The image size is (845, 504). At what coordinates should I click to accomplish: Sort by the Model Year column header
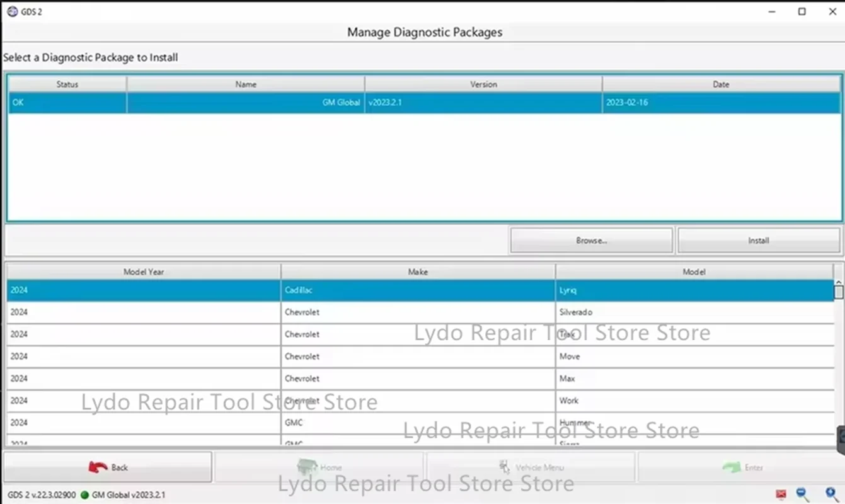point(143,272)
